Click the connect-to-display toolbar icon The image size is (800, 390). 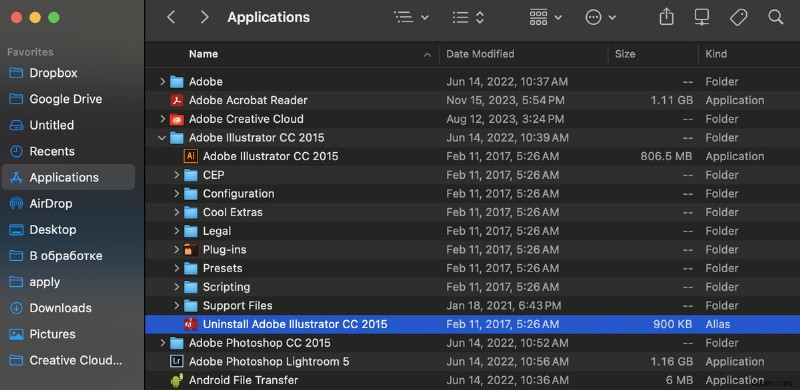click(x=702, y=17)
